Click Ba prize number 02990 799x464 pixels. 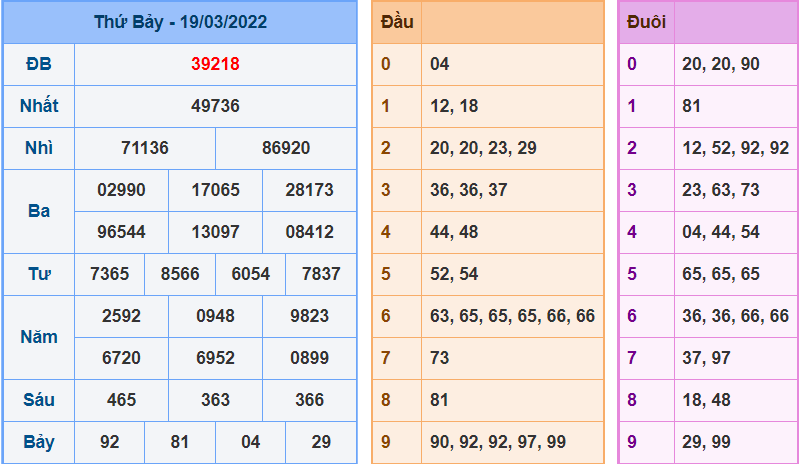tap(121, 190)
